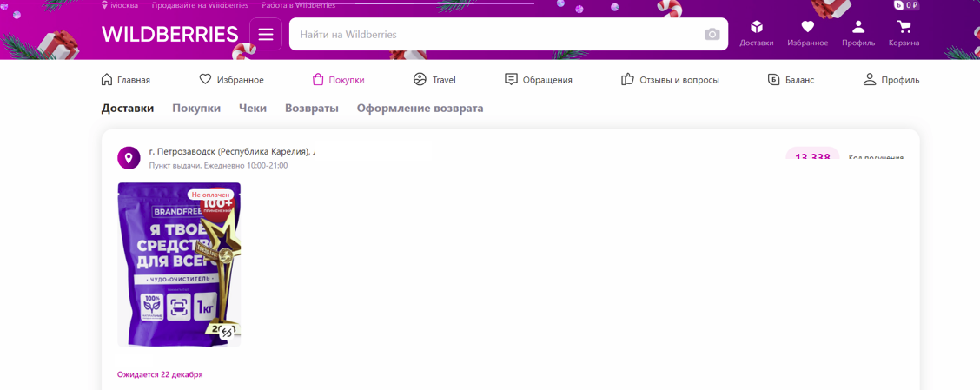Open the hamburger catalog menu
The image size is (980, 390).
[x=266, y=34]
